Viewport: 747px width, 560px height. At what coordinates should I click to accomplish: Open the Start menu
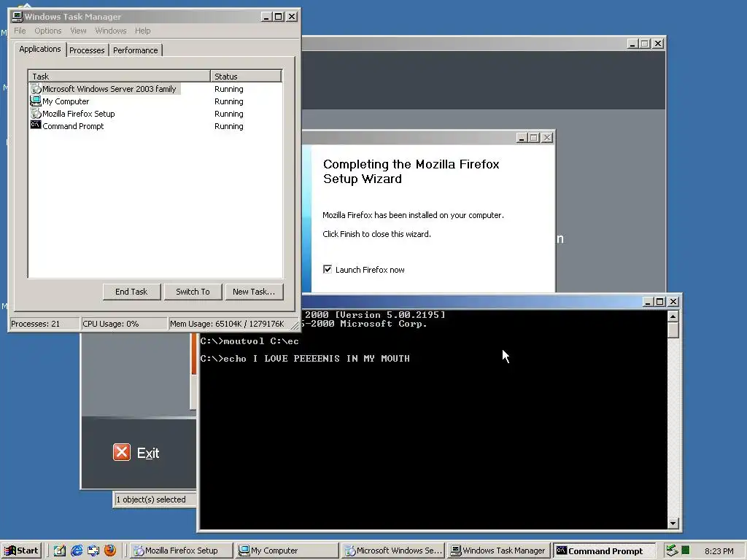pyautogui.click(x=21, y=551)
